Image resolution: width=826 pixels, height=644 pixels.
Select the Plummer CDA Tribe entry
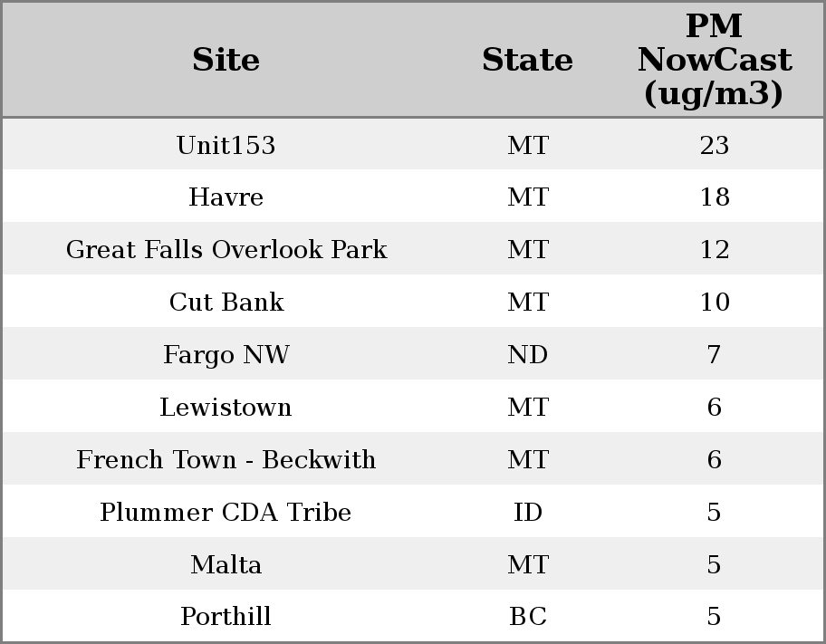click(226, 513)
